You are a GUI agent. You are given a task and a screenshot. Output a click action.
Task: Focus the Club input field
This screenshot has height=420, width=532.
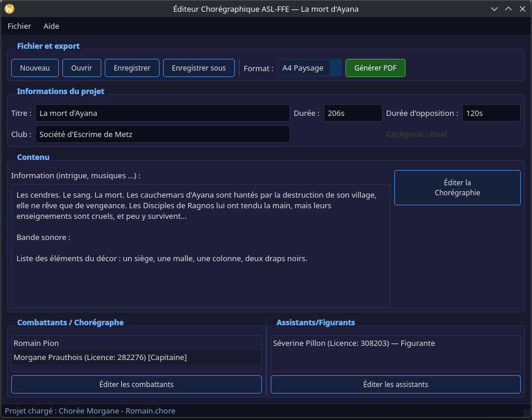click(162, 134)
